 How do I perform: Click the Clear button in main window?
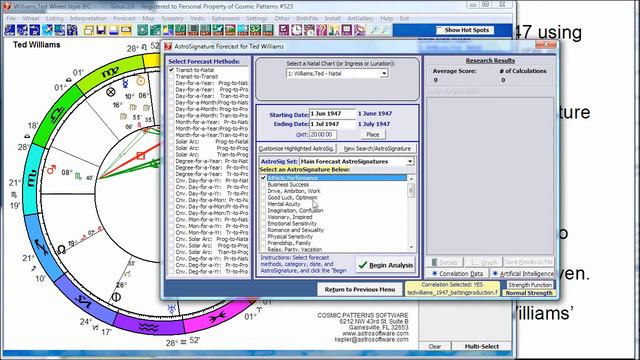pos(435,347)
